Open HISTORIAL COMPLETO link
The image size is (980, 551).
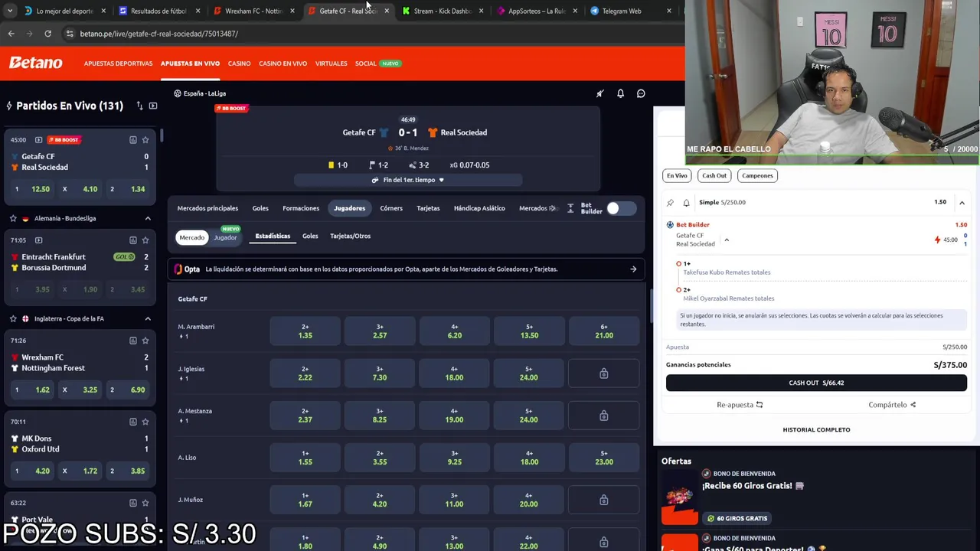point(816,429)
